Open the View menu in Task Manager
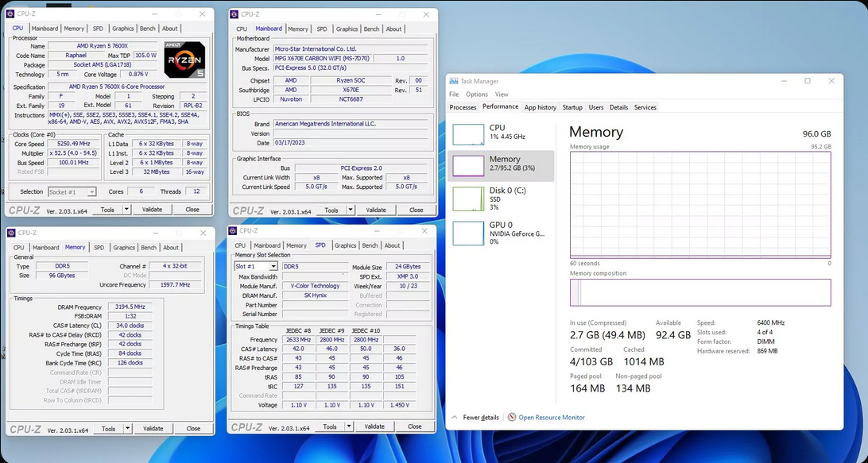The width and height of the screenshot is (868, 463). 502,94
